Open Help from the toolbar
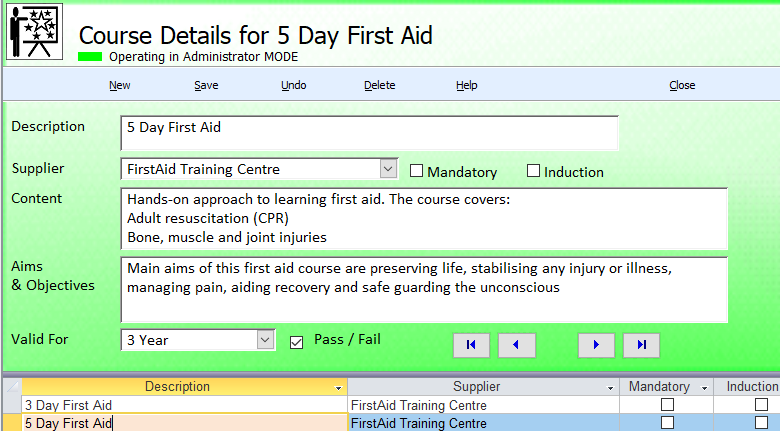Viewport: 780px width, 431px height. [x=467, y=85]
